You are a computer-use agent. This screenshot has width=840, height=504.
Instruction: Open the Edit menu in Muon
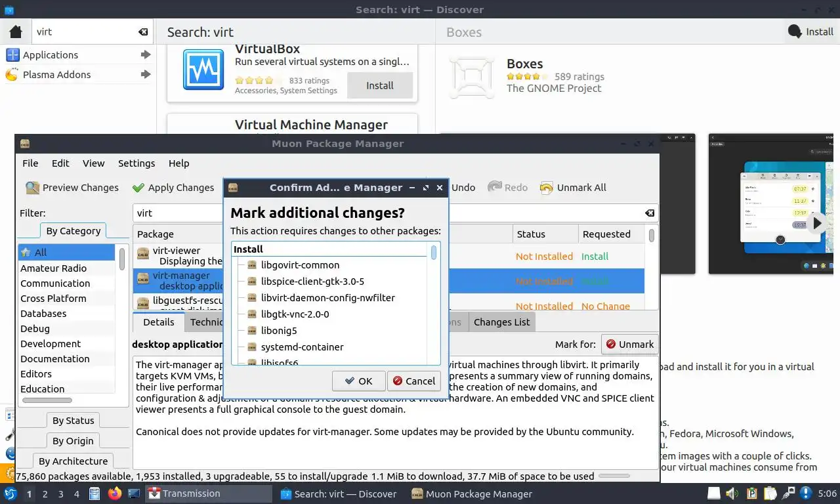60,163
